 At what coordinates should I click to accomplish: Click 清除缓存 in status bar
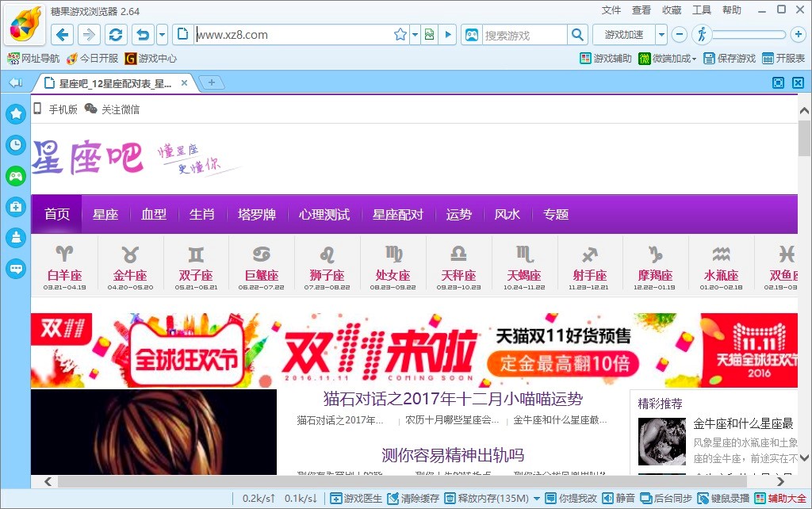point(413,498)
